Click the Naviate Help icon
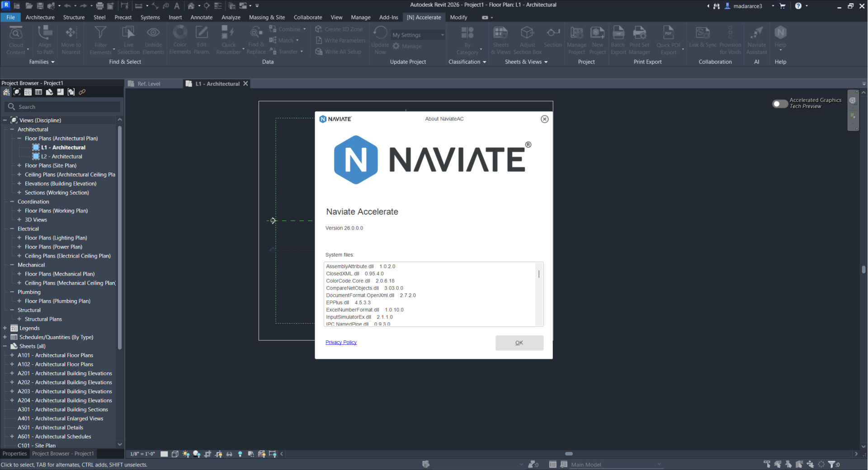This screenshot has width=868, height=470. point(780,33)
